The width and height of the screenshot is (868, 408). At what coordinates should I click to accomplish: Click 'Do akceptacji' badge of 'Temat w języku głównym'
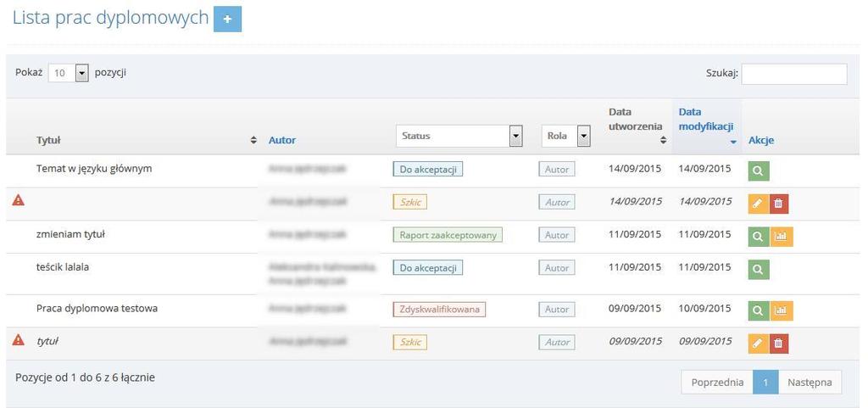(x=427, y=170)
